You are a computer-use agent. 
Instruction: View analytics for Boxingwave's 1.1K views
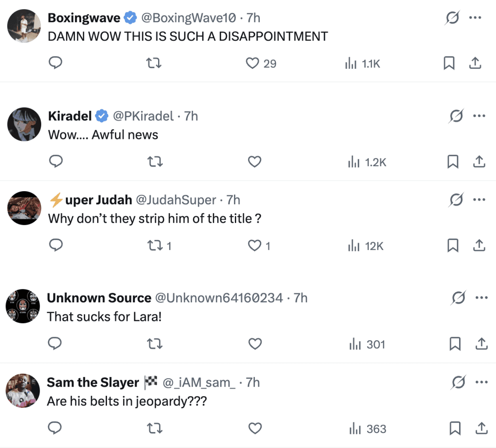pos(362,63)
